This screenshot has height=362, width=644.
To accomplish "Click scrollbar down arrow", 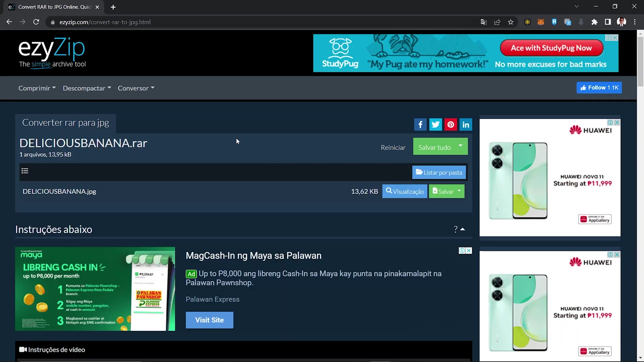I will pos(640,358).
